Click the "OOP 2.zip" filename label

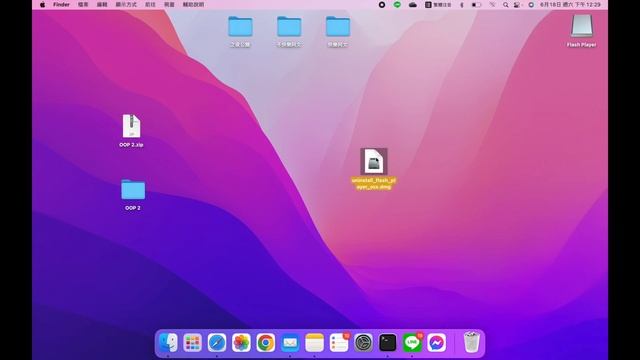pos(131,144)
